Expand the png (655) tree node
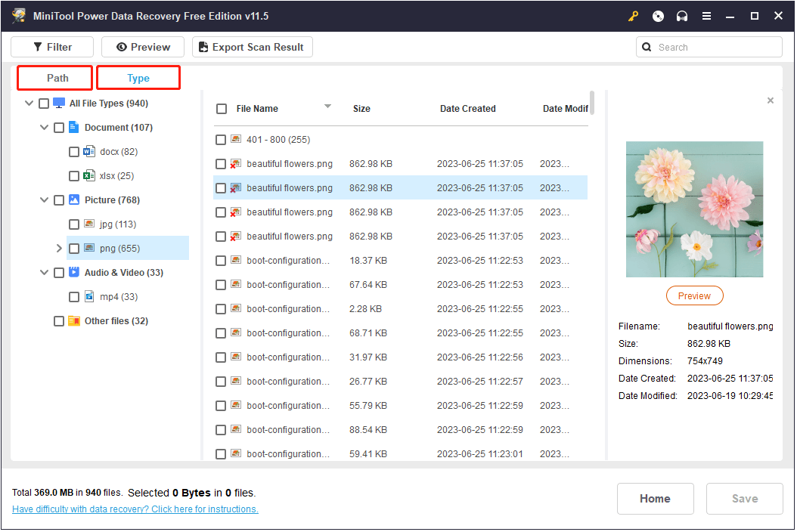The height and width of the screenshot is (532, 797). pos(60,249)
